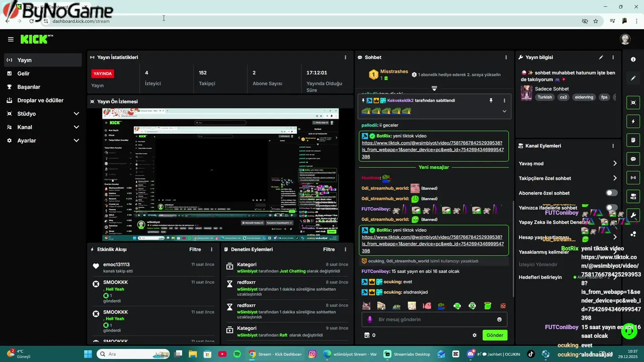This screenshot has width=644, height=362.
Task: Open Denetim Eylemleri three-dot menu
Action: point(345,249)
